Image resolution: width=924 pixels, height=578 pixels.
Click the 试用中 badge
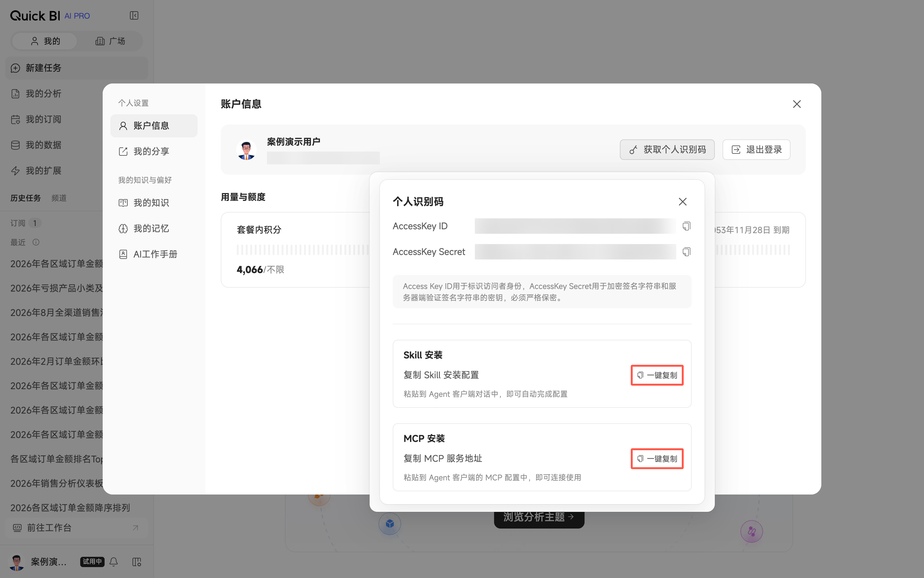pos(92,562)
